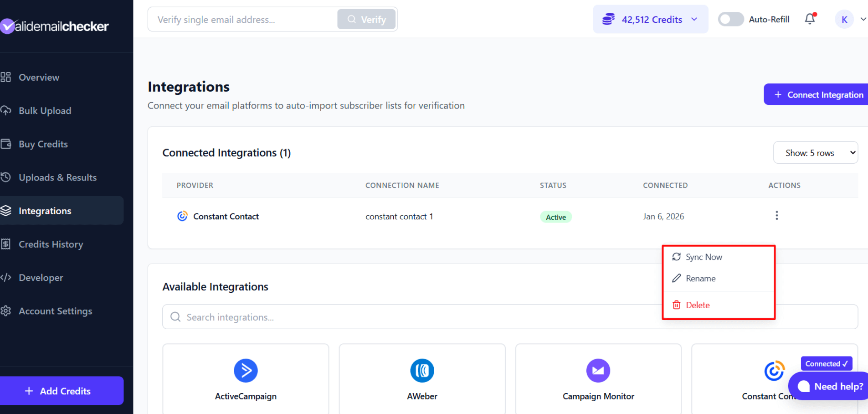Open the actions menu for constant contact 1
Image resolution: width=868 pixels, height=414 pixels.
776,215
